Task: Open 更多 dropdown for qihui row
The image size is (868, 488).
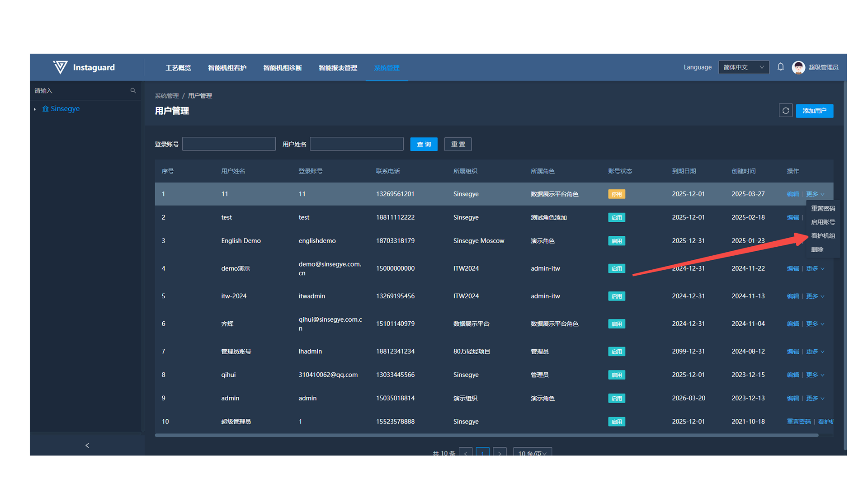Action: point(815,375)
